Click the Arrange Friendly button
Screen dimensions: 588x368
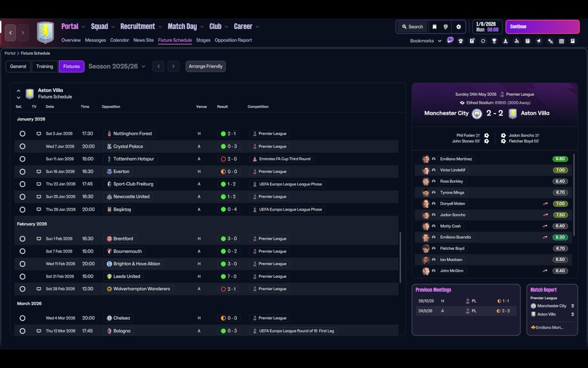205,66
